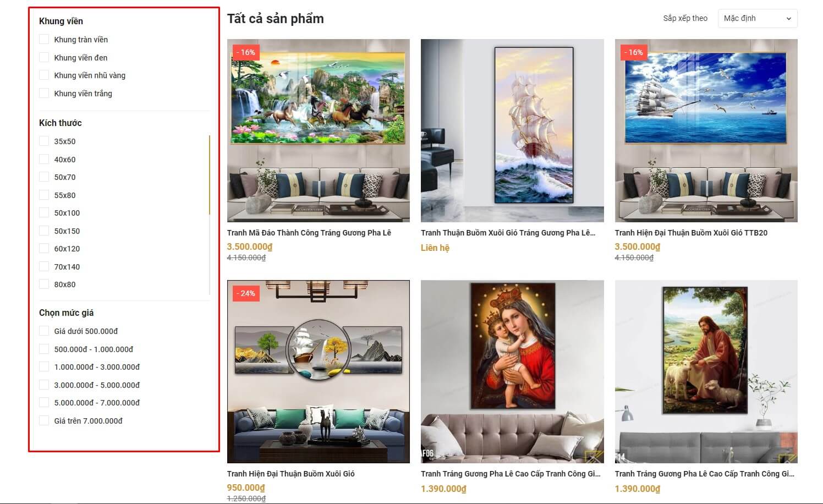
Task: Tick Giá trên 7.000.000đ checkbox
Action: point(44,421)
